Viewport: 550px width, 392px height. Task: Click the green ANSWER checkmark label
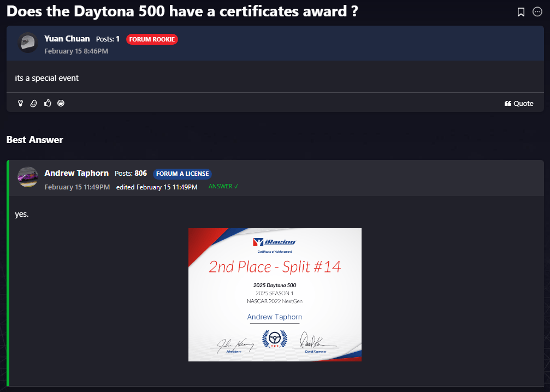(223, 187)
